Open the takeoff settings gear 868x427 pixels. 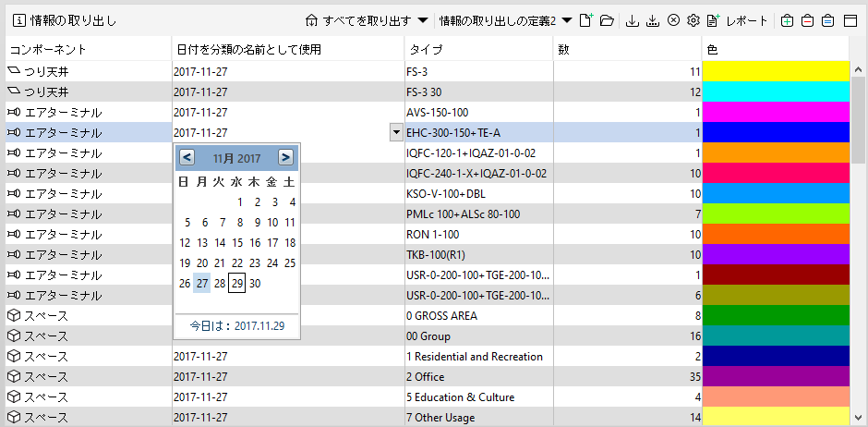693,21
